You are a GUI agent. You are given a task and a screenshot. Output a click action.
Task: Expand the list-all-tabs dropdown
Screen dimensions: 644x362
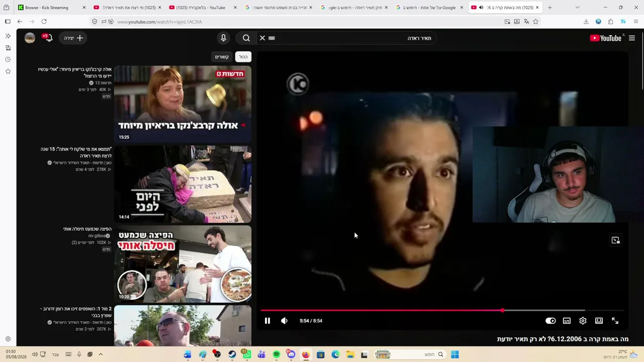pyautogui.click(x=577, y=8)
